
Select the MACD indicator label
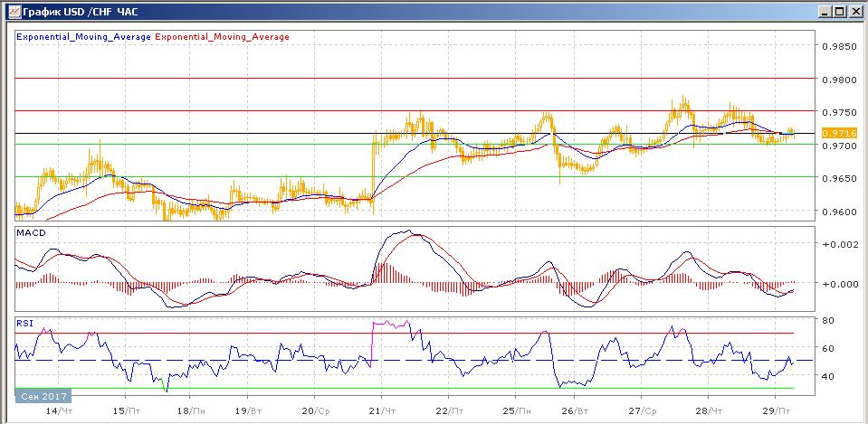tap(32, 233)
